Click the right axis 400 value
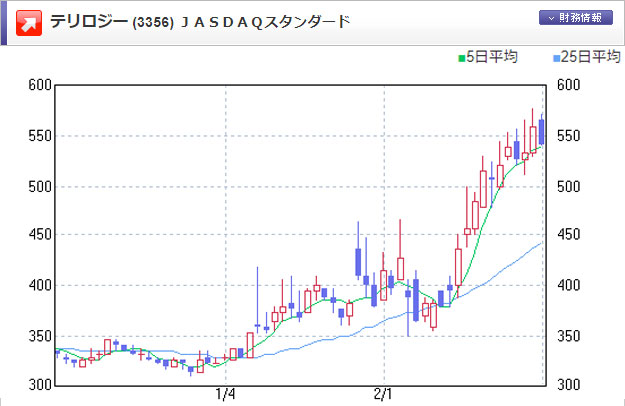625x406 pixels. pyautogui.click(x=568, y=285)
